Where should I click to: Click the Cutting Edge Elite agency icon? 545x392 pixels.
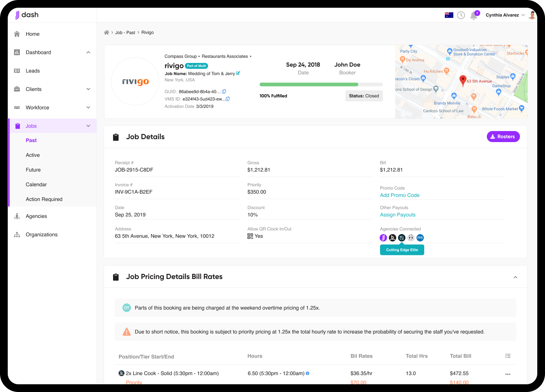coord(402,238)
